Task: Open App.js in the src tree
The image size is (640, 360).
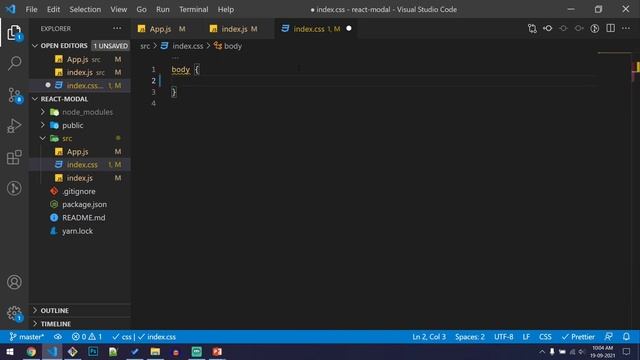Action: tap(80, 151)
